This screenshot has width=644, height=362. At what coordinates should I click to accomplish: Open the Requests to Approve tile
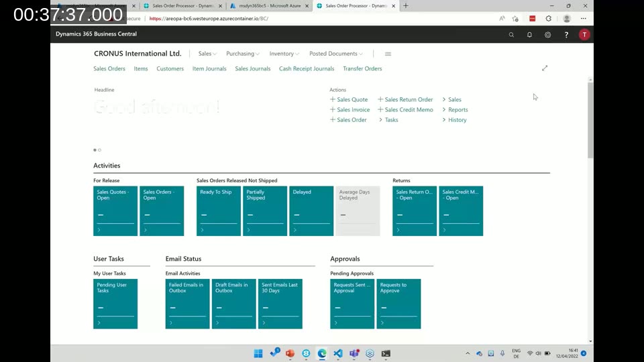(398, 304)
